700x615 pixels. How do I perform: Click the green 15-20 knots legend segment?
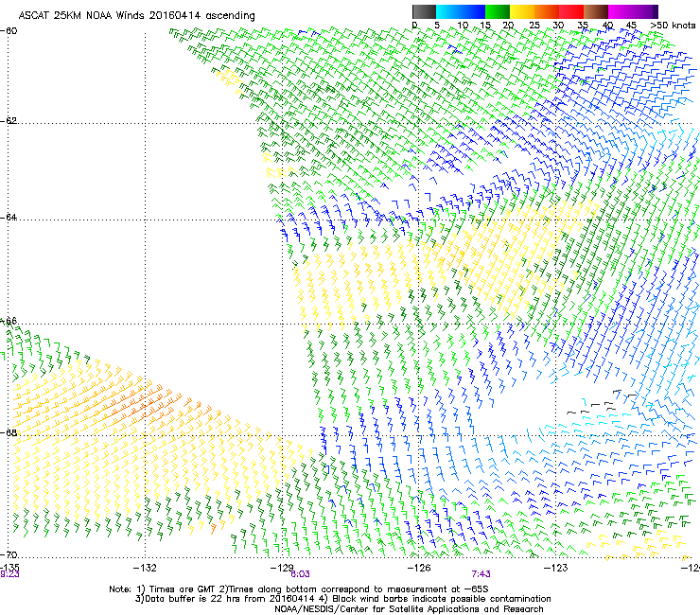(498, 11)
